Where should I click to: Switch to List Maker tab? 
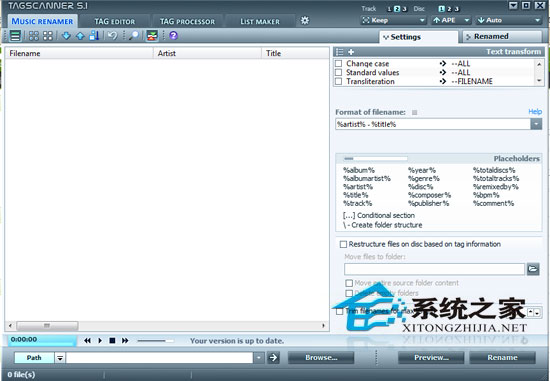[x=260, y=21]
